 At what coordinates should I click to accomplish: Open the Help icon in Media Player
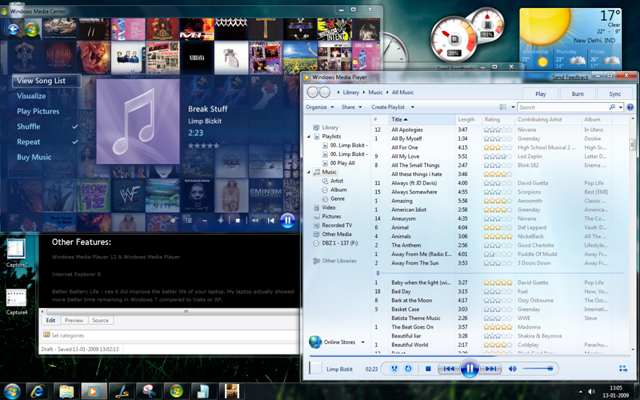coord(630,107)
